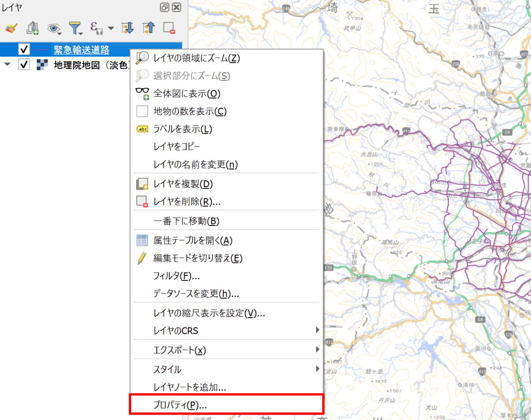The height and width of the screenshot is (420, 531).
Task: Select プロパティ(P)... from context menu
Action: [226, 405]
